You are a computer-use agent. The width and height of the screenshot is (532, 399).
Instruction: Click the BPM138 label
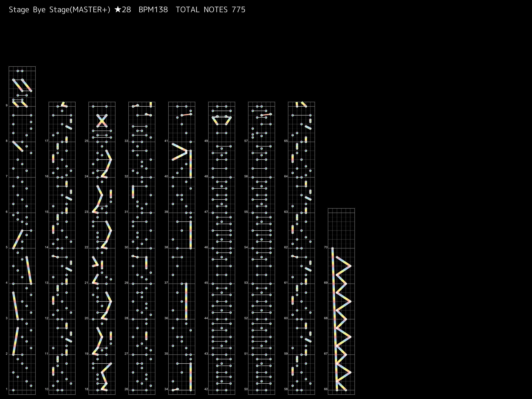pos(153,10)
